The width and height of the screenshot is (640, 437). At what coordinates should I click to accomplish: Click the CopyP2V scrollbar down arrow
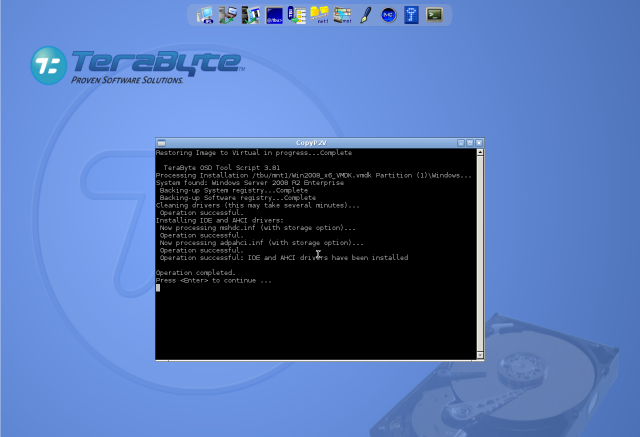click(480, 356)
